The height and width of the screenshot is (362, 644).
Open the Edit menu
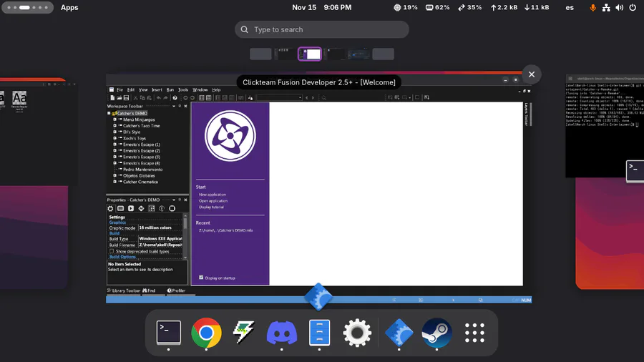pyautogui.click(x=131, y=90)
